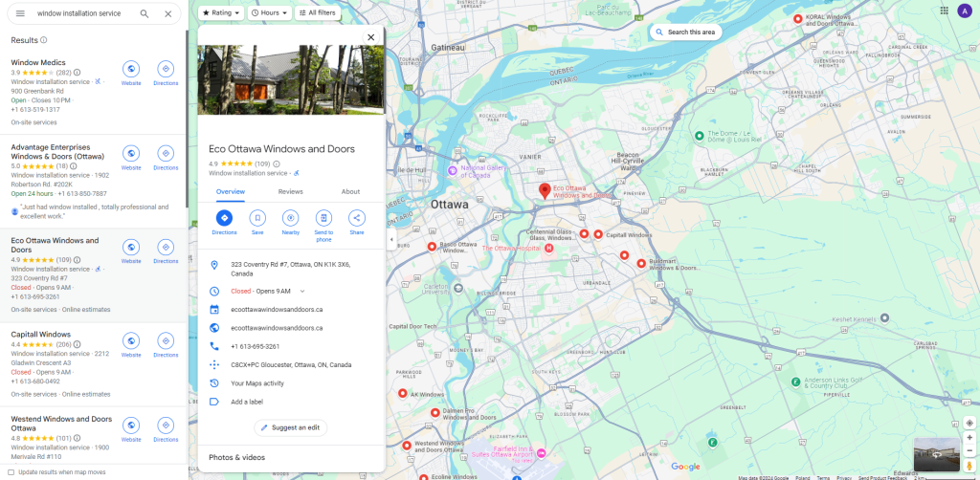Click the address 323 Coventry Rd #7

[x=291, y=269]
